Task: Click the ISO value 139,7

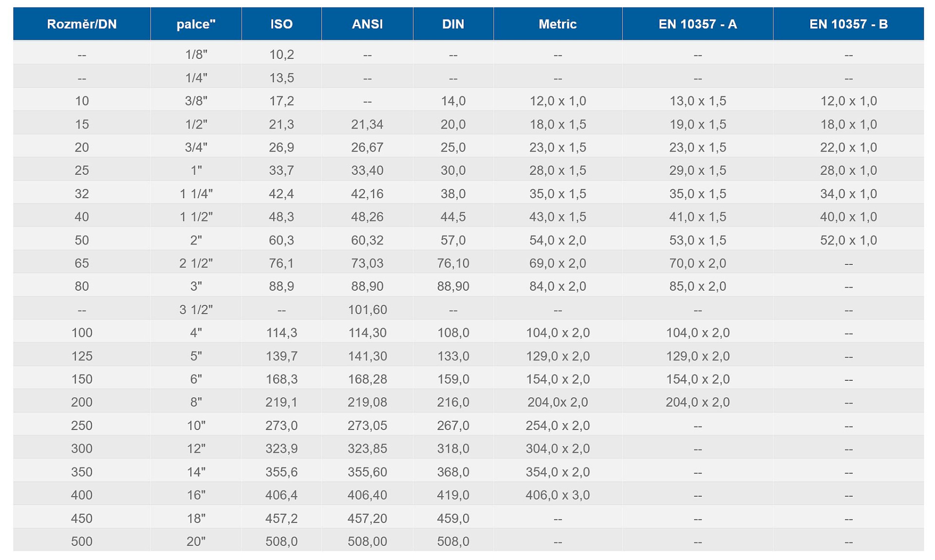Action: pos(281,356)
